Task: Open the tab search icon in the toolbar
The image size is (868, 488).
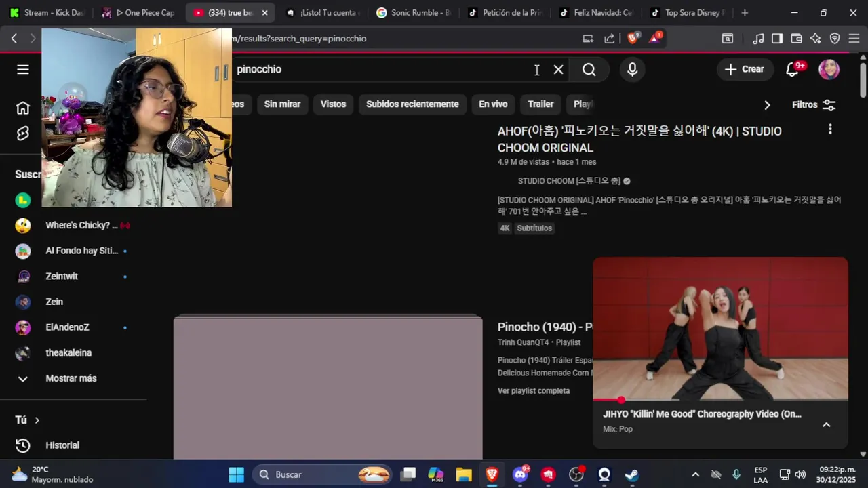Action: pyautogui.click(x=728, y=39)
